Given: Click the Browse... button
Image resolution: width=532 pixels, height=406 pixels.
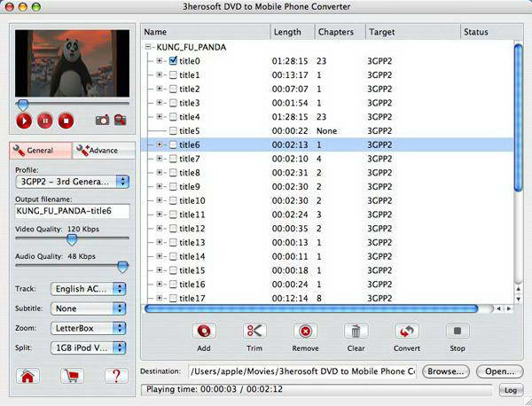Looking at the screenshot, I should 444,371.
